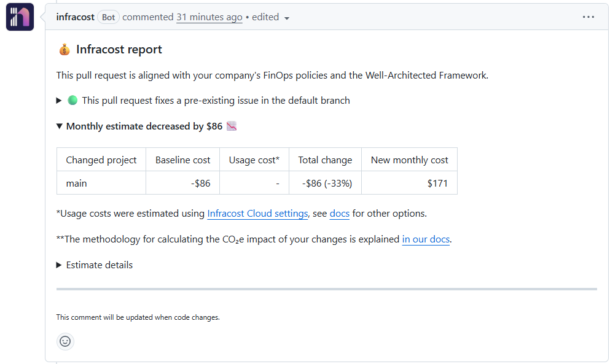Click the Changed project column header
This screenshot has height=364, width=610.
click(101, 160)
